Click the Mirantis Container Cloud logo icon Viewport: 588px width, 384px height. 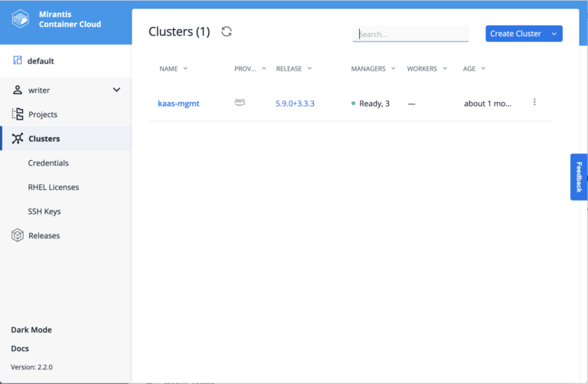pyautogui.click(x=21, y=19)
